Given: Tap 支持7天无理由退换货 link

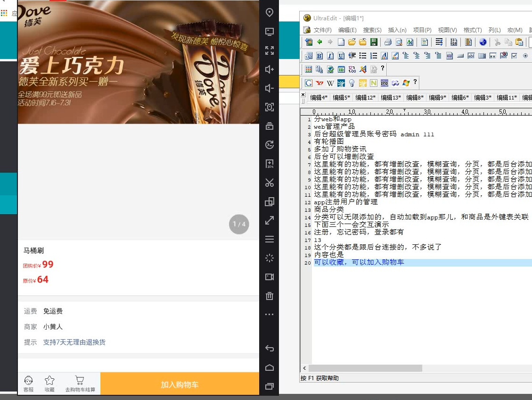Looking at the screenshot, I should (74, 342).
